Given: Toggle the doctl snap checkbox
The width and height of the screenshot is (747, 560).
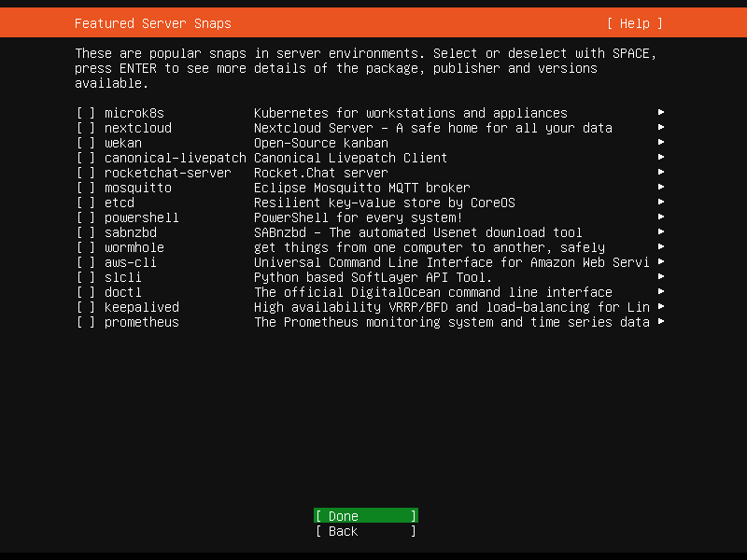Looking at the screenshot, I should click(x=86, y=292).
